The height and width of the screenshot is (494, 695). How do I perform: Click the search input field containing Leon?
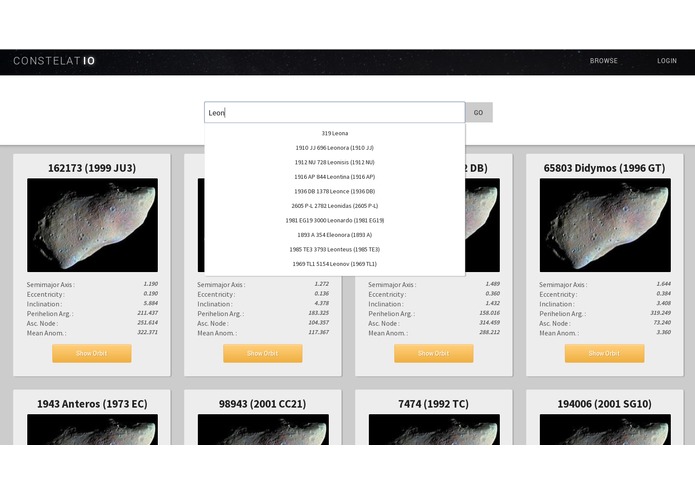coord(335,113)
